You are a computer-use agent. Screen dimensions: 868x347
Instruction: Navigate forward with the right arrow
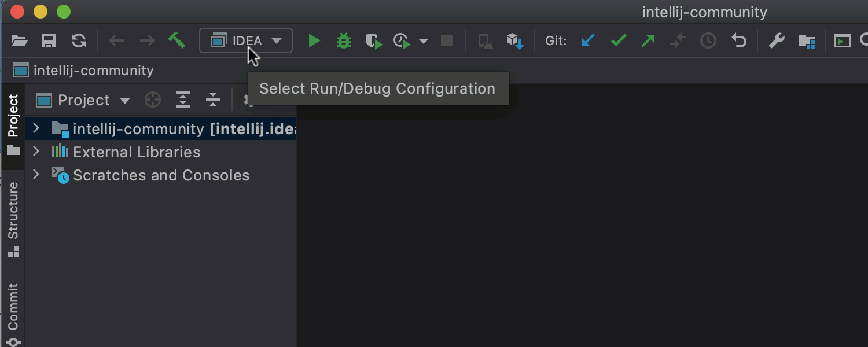(x=147, y=40)
